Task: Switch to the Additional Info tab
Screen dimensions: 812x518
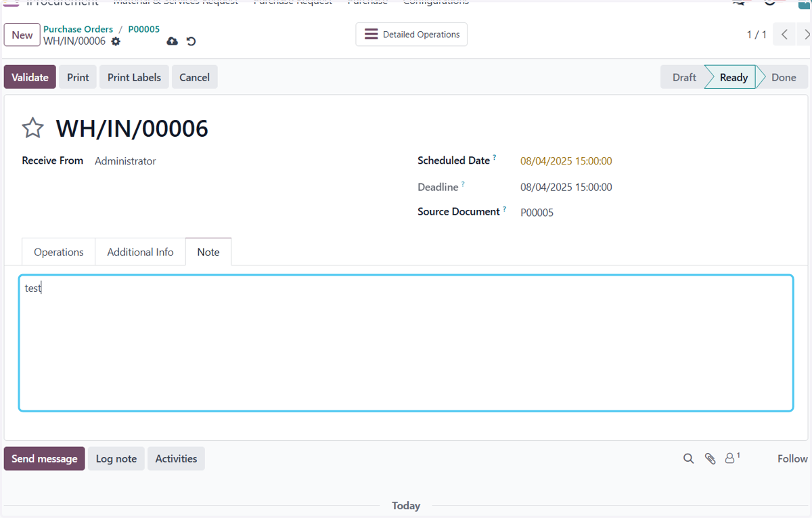Action: (x=140, y=252)
